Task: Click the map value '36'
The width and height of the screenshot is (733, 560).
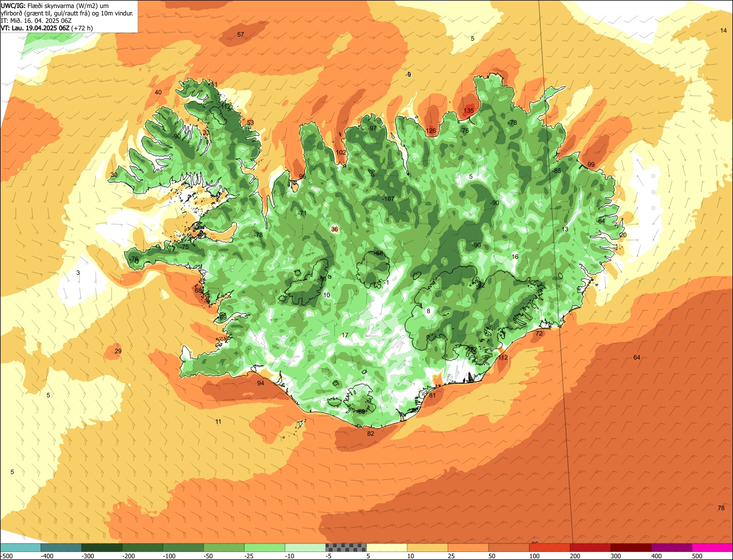Action: (335, 230)
